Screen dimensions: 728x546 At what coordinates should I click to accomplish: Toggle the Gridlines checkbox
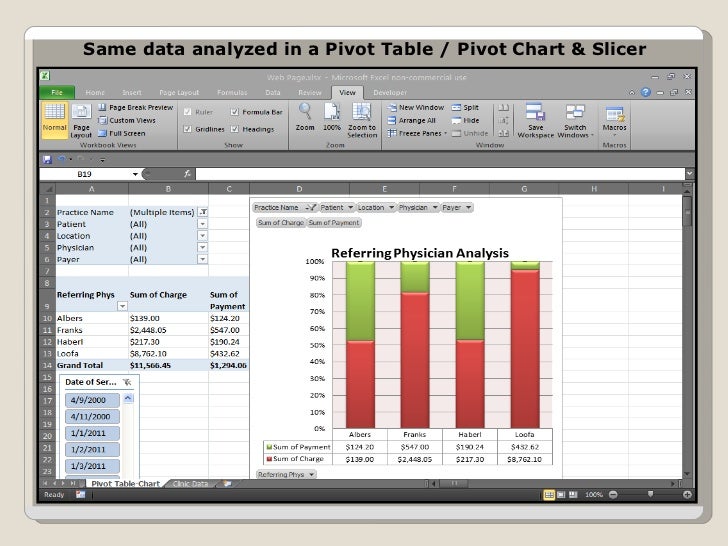coord(188,129)
